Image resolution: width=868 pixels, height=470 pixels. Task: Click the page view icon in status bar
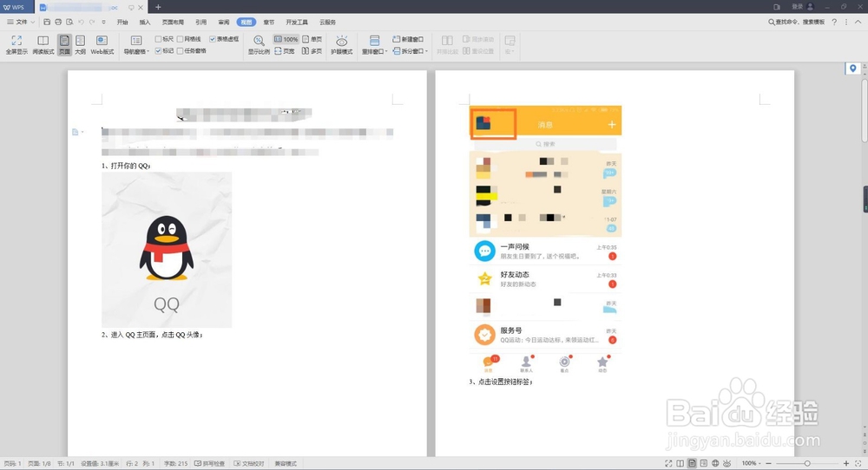[692, 463]
